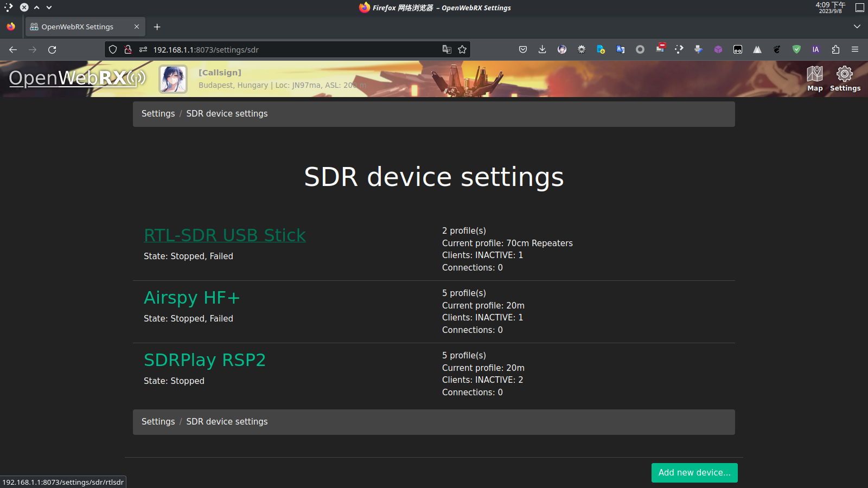The width and height of the screenshot is (868, 488).
Task: Bookmark this page with the star icon
Action: coord(462,49)
